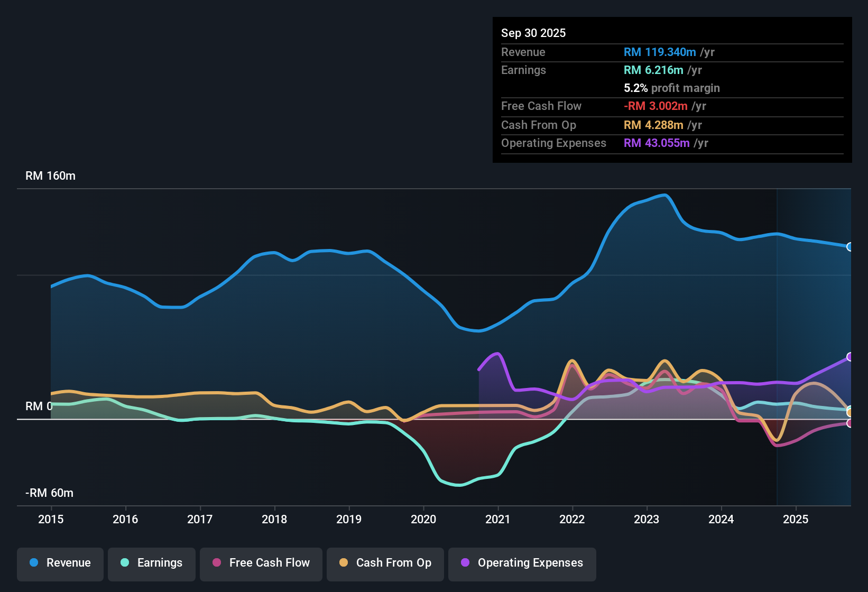Click the purple Operating Expenses dot icon
This screenshot has width=868, height=592.
pos(465,563)
